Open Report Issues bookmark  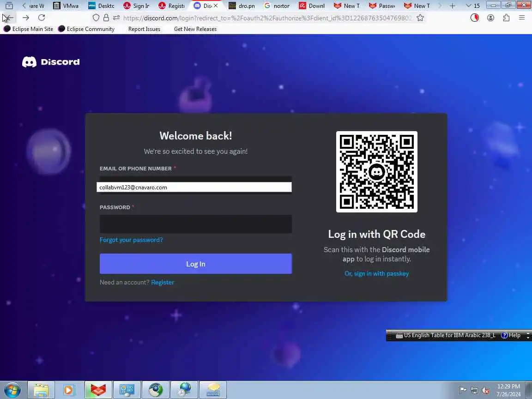(x=144, y=29)
